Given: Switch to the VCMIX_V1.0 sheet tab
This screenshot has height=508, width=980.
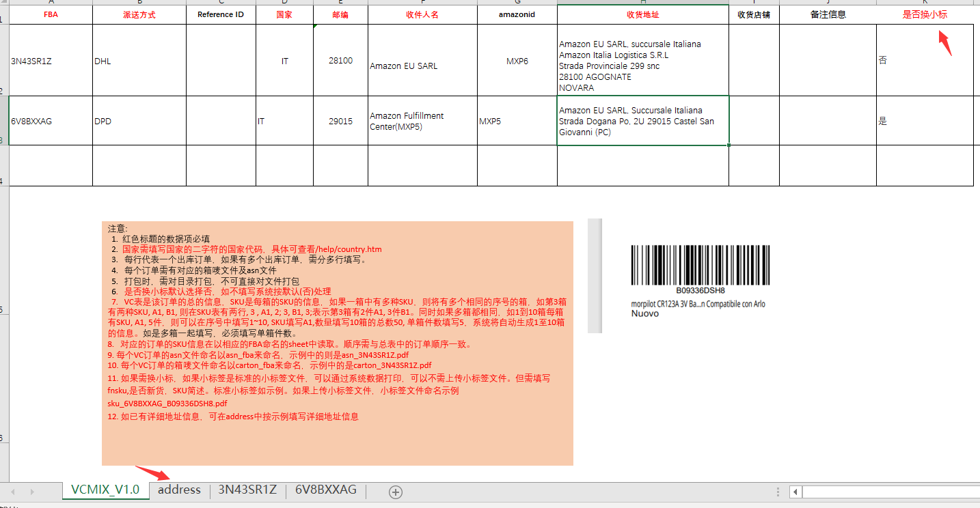Looking at the screenshot, I should tap(105, 490).
